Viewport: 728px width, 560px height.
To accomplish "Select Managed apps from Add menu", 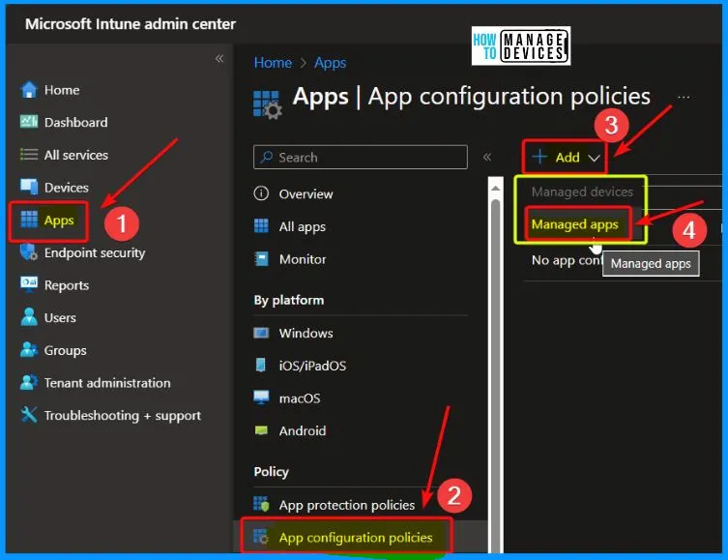I will click(x=575, y=224).
